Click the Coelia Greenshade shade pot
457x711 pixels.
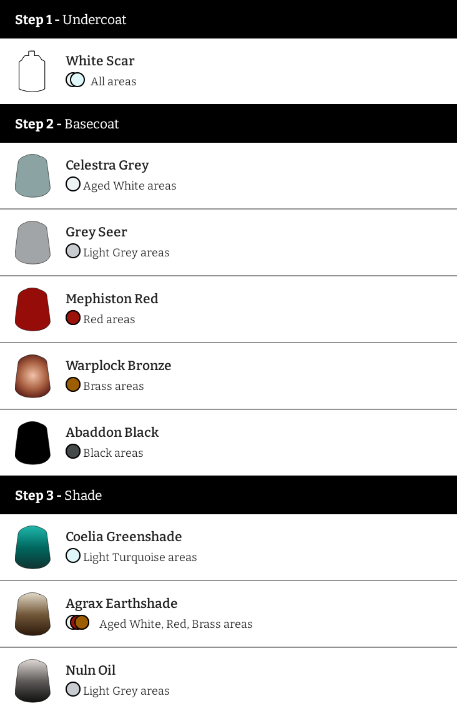pyautogui.click(x=33, y=547)
